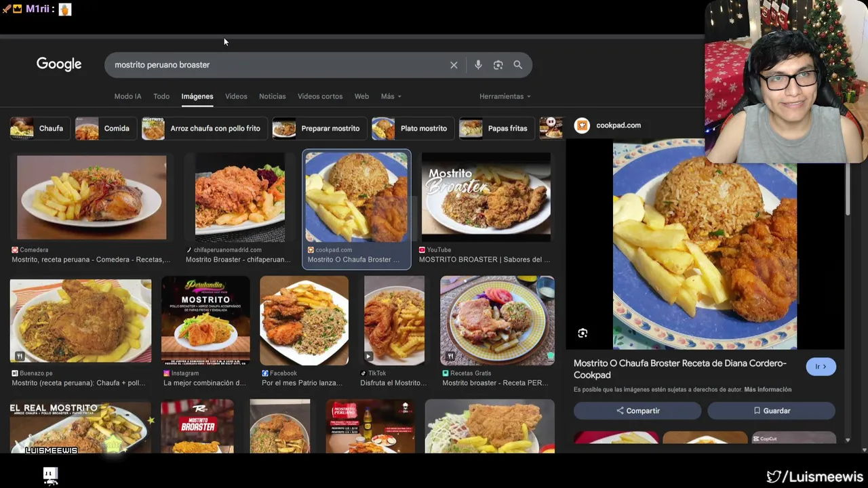This screenshot has height=488, width=868.
Task: Select the Papas fritas chip
Action: pos(496,128)
